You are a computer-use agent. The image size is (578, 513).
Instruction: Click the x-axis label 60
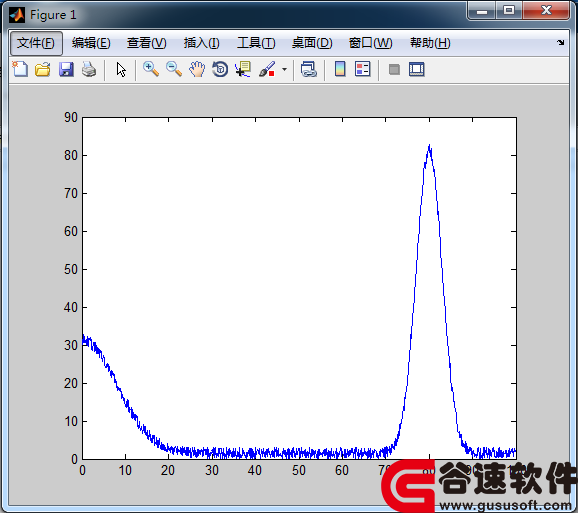point(342,470)
